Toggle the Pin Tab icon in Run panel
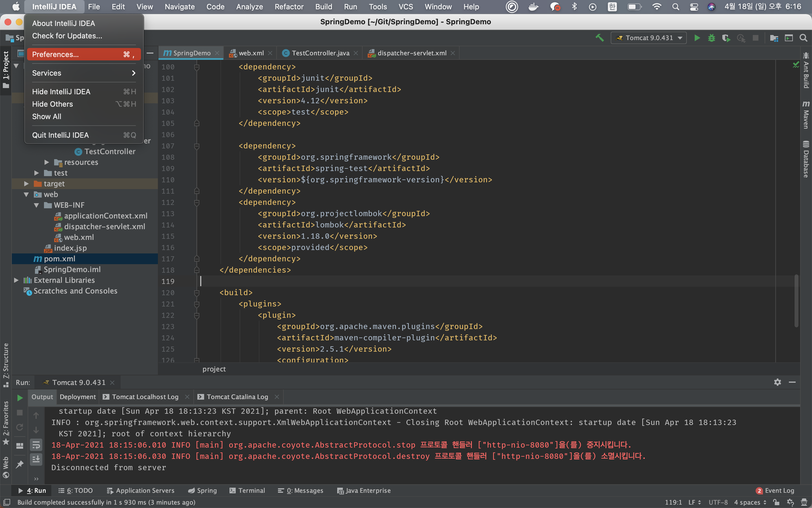 point(20,464)
